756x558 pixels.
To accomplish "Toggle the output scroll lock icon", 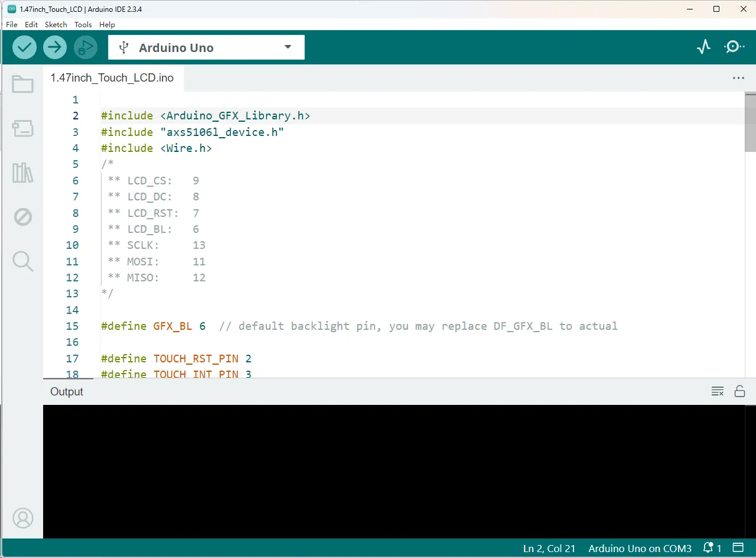I will pos(739,391).
